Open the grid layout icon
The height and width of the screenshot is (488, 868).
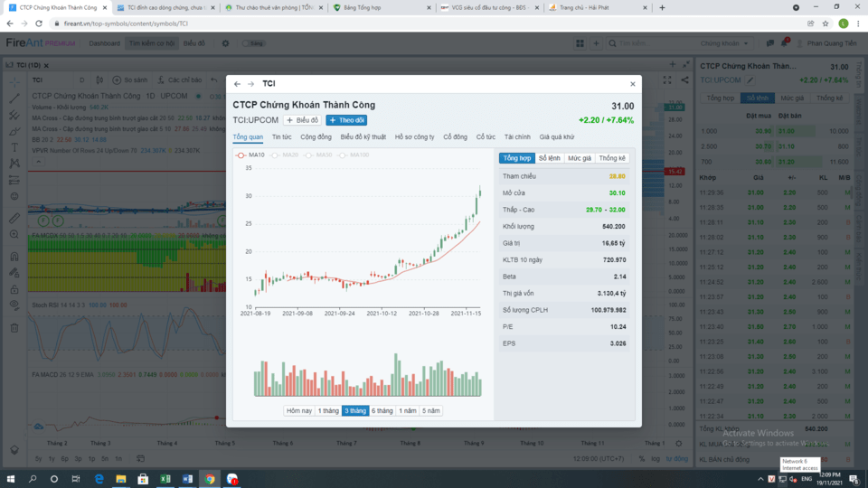click(580, 43)
